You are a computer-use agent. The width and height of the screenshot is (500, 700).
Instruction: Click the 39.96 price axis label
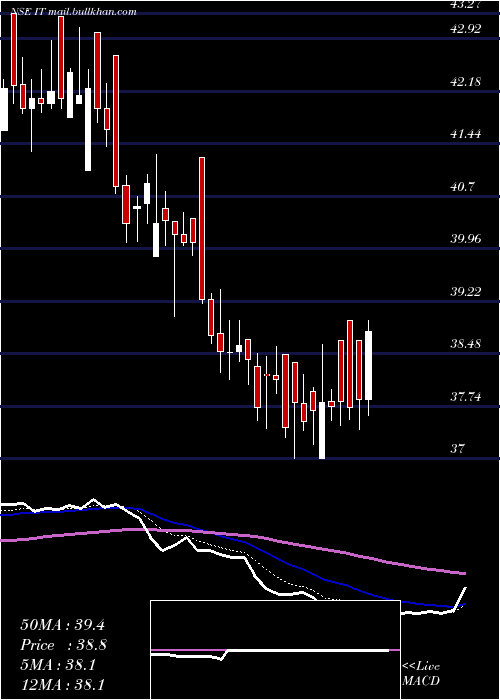point(466,239)
